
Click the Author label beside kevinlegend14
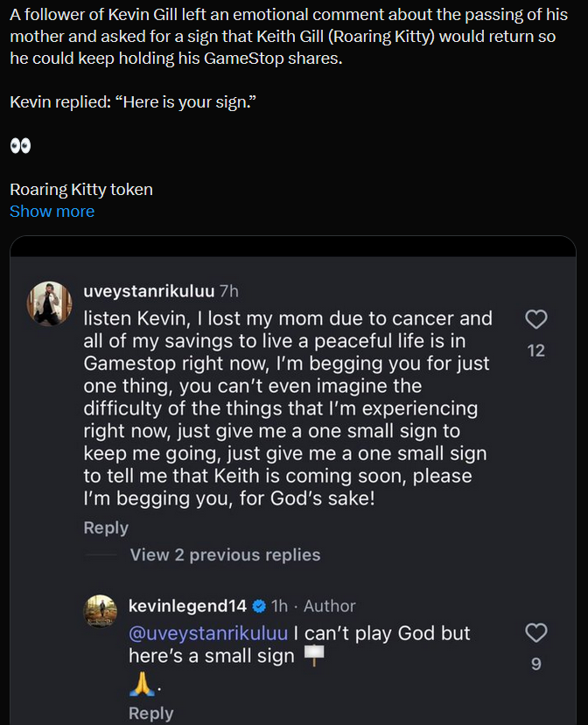tap(329, 606)
